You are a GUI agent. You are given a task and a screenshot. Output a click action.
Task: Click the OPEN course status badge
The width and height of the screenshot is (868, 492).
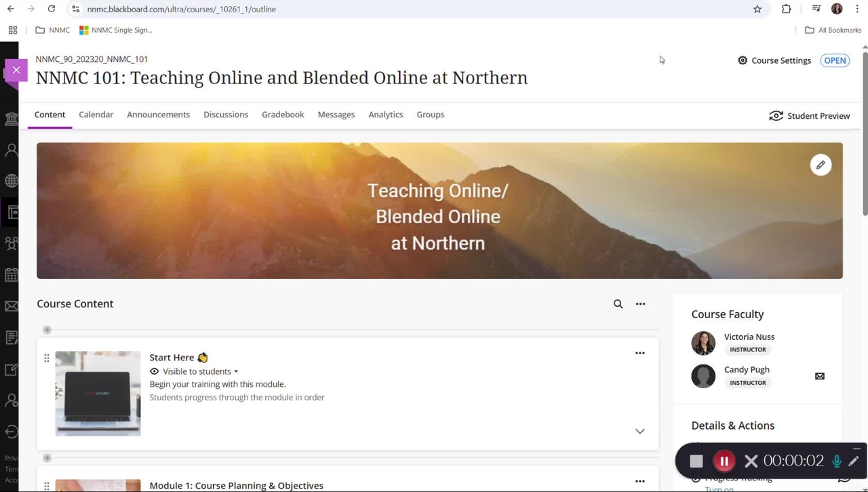[835, 60]
